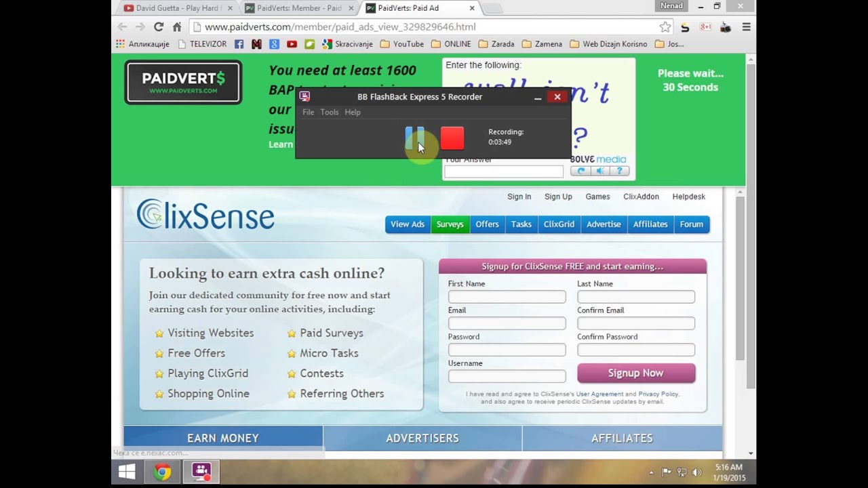
Task: Open the User Agreement link
Action: pos(599,394)
